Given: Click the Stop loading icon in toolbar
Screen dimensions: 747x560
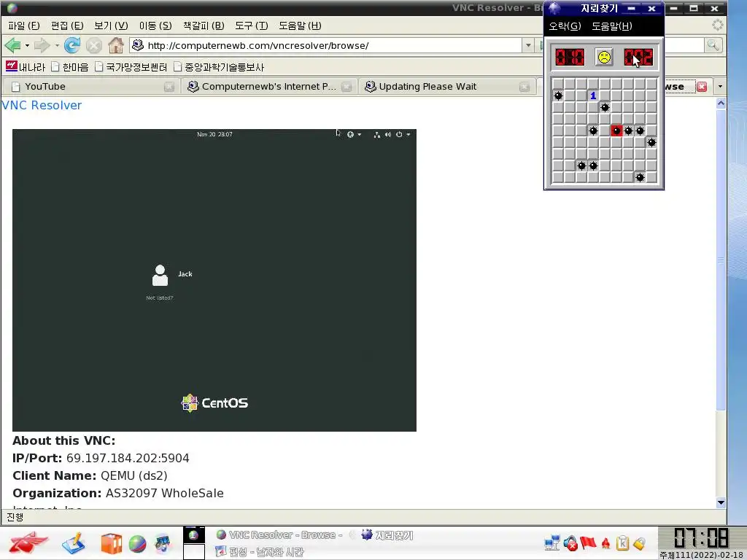Looking at the screenshot, I should [x=94, y=46].
